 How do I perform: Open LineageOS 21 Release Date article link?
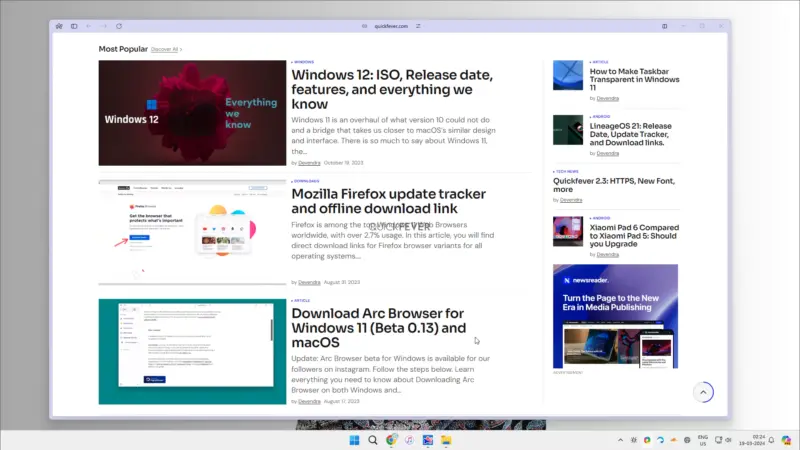[631, 134]
